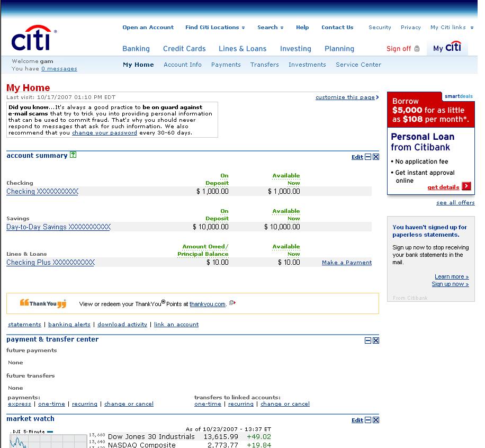
Task: Click one-time under payments
Action: click(51, 404)
